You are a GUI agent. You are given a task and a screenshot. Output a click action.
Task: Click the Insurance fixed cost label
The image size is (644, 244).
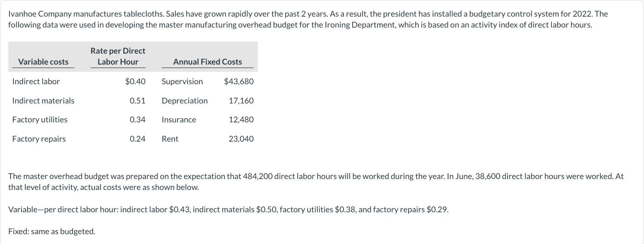[x=179, y=119]
